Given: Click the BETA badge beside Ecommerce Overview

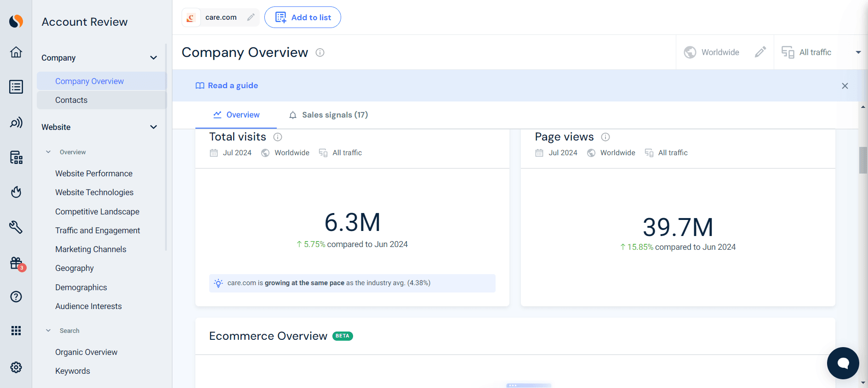Looking at the screenshot, I should coord(343,336).
